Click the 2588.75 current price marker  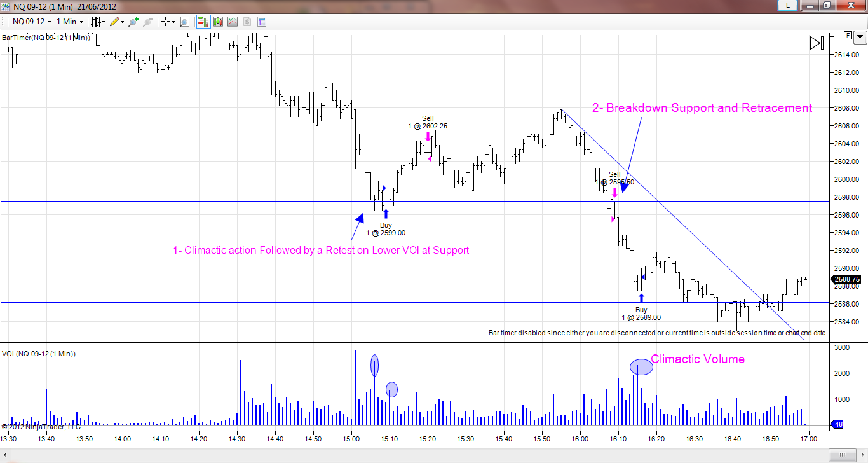pyautogui.click(x=846, y=279)
